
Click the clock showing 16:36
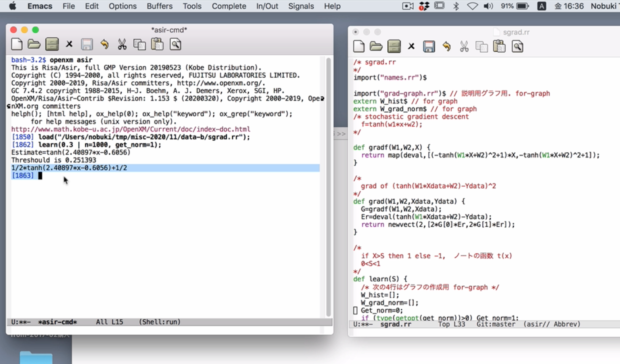pos(569,6)
